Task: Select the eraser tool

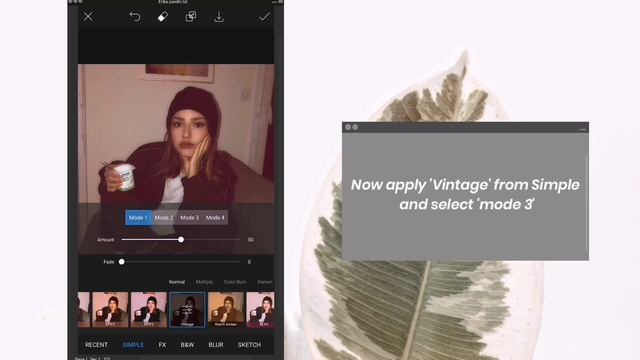Action: pyautogui.click(x=162, y=17)
